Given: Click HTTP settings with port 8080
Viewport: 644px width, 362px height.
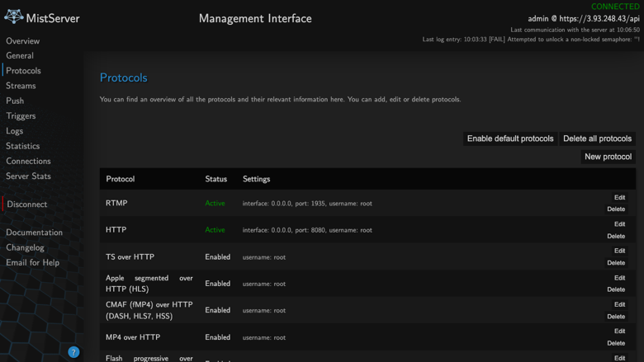Looking at the screenshot, I should 307,230.
